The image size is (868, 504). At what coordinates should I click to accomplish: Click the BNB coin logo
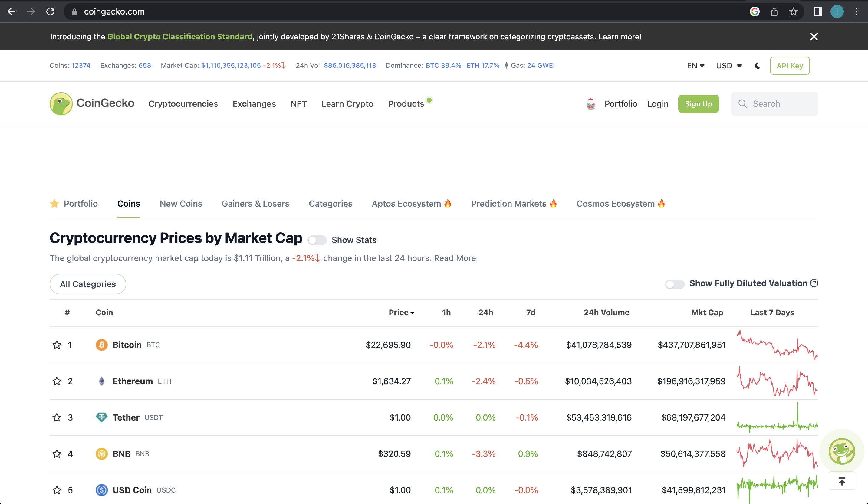(102, 454)
